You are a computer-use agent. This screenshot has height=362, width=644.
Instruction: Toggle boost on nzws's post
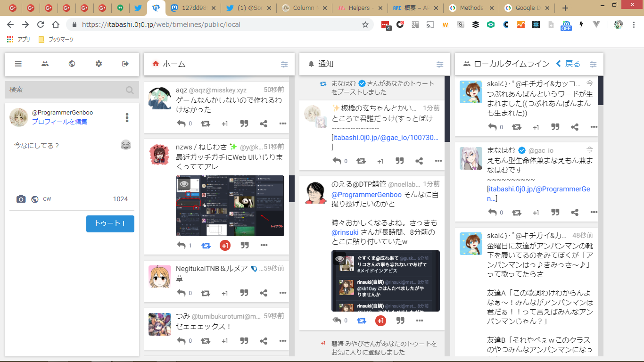point(206,246)
